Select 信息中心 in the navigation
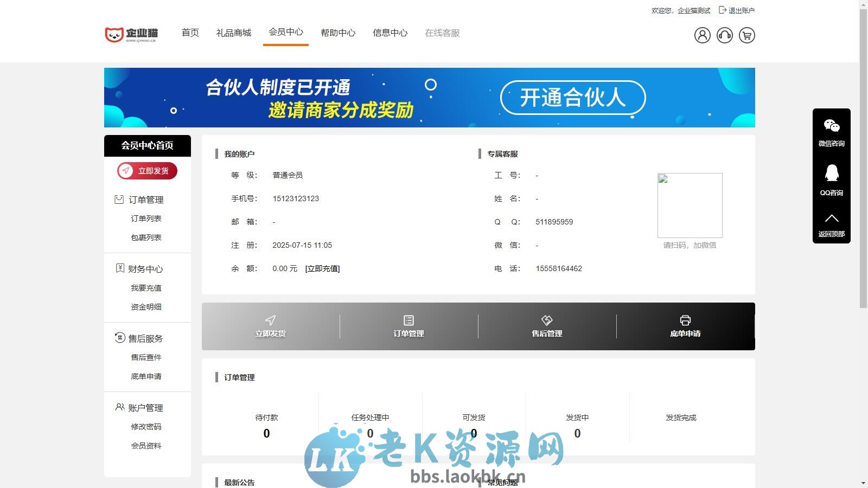Image resolution: width=868 pixels, height=488 pixels. coord(390,33)
